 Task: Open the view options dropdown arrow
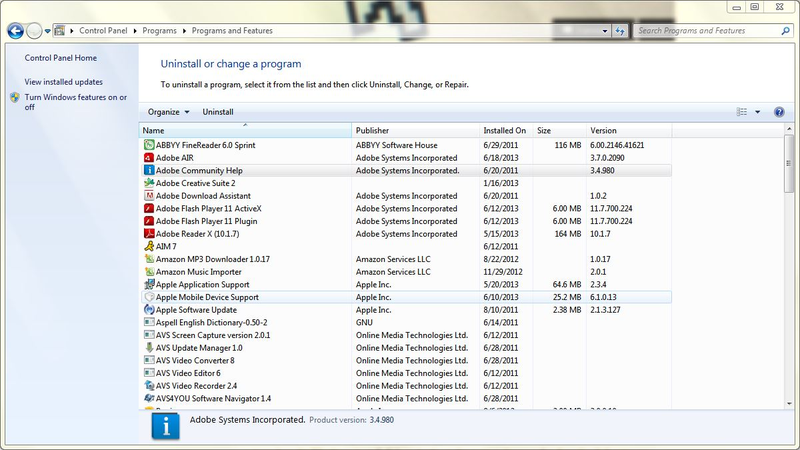[758, 112]
